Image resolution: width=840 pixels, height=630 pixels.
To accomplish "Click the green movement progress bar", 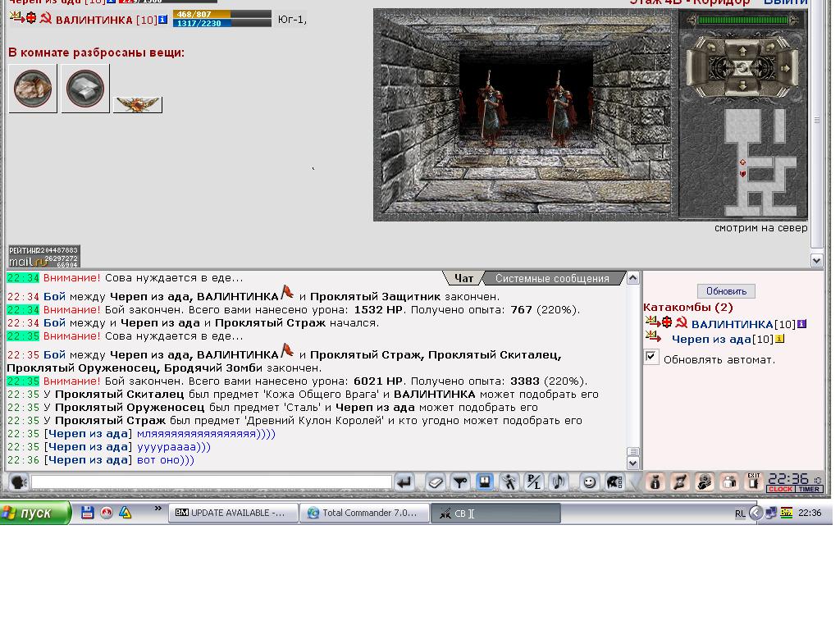I will (x=743, y=21).
